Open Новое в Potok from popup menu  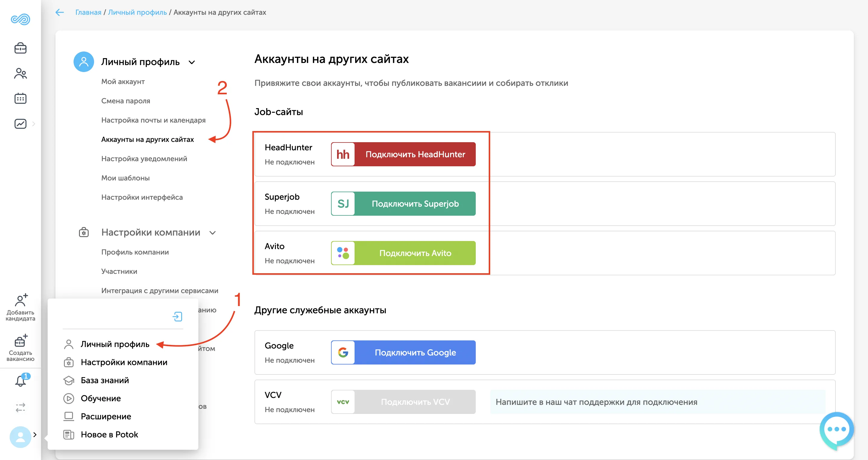[x=109, y=434]
